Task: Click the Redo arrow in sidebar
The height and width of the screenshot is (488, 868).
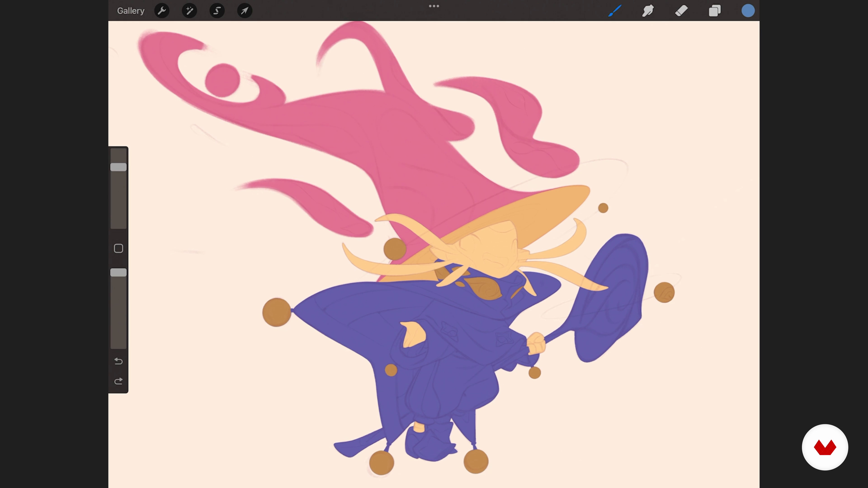Action: point(118,381)
